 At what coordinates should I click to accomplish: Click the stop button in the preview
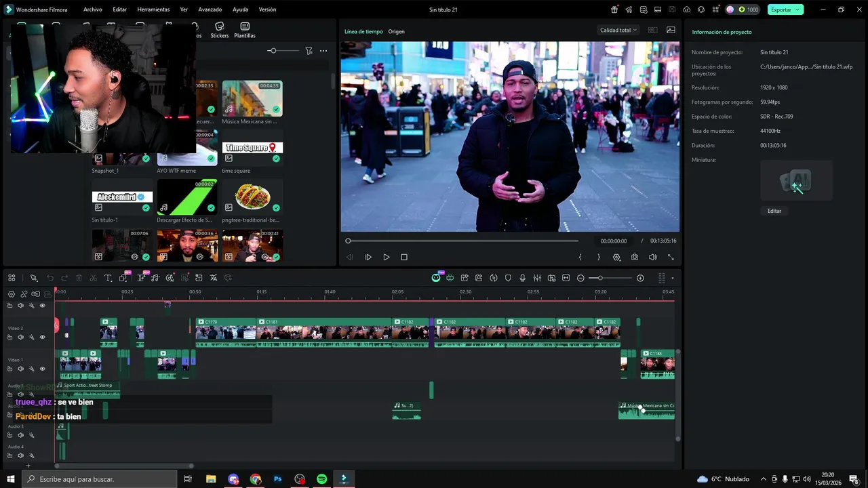coord(404,257)
